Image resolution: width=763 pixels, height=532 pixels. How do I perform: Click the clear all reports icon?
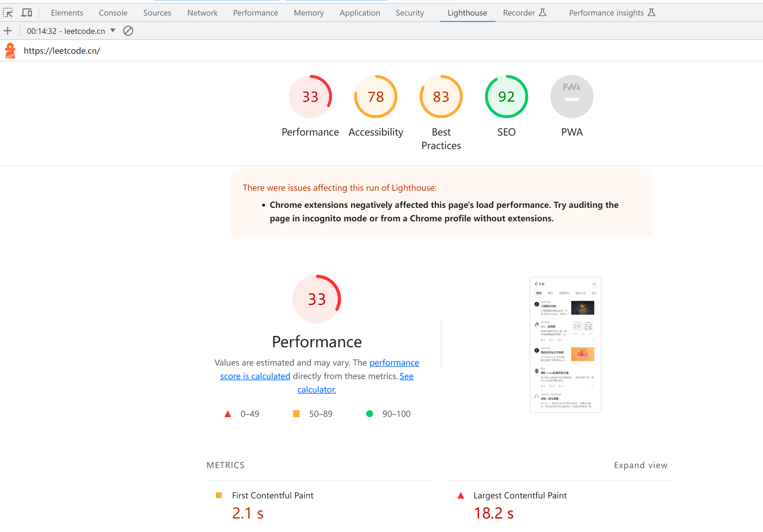[128, 31]
